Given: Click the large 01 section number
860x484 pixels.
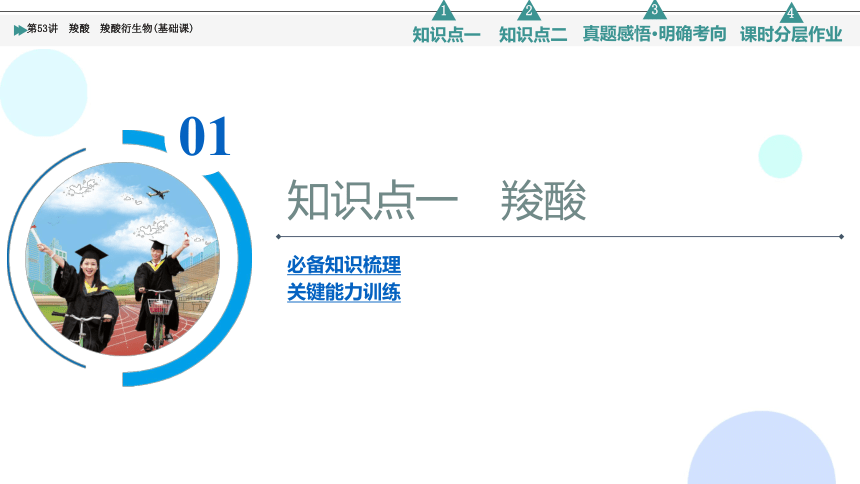Looking at the screenshot, I should [x=205, y=137].
